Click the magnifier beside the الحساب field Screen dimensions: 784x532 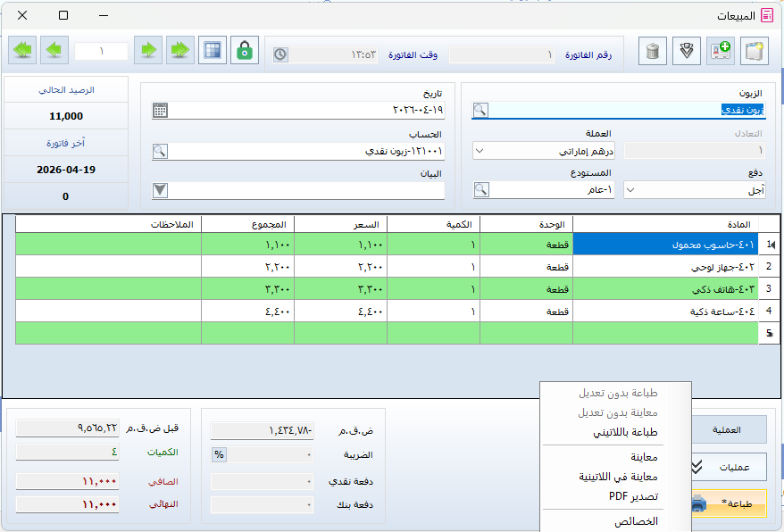[x=160, y=151]
